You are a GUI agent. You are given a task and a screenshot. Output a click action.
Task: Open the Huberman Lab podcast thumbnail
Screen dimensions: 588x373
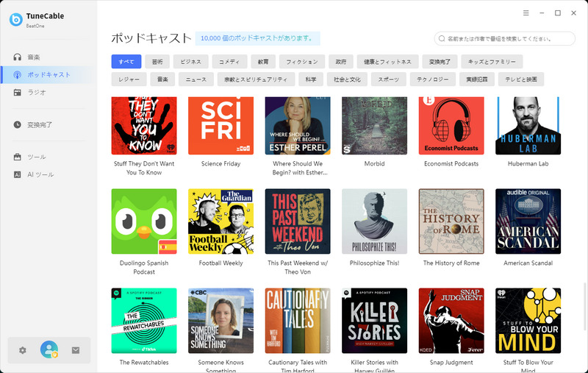528,126
